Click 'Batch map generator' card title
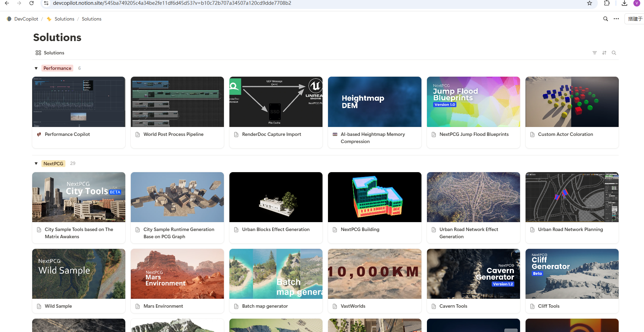The width and height of the screenshot is (644, 332). coord(265,306)
